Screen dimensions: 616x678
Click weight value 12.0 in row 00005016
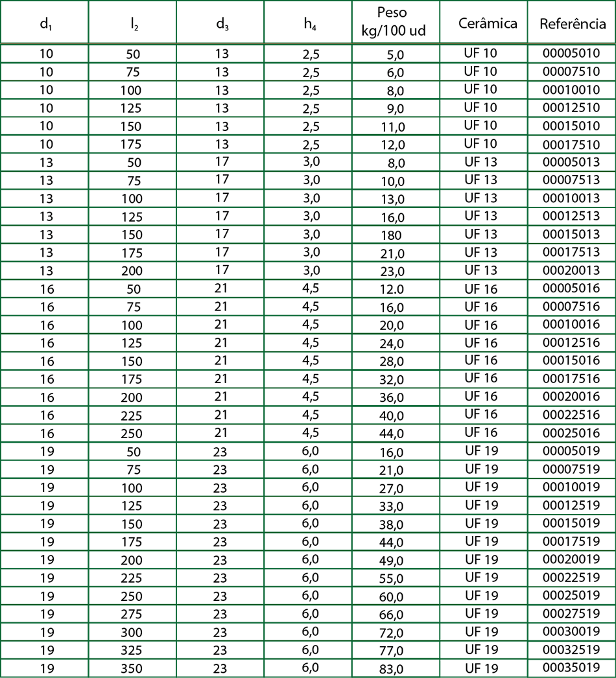[392, 289]
